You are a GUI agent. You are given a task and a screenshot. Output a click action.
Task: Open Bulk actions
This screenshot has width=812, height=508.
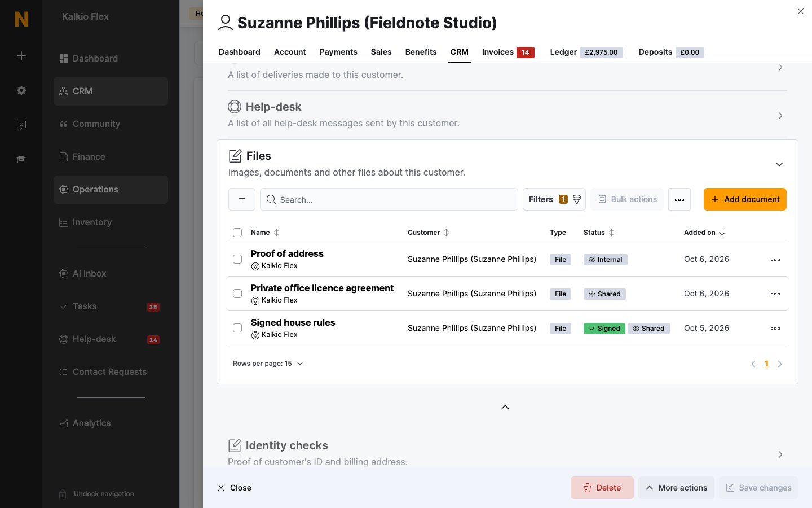[x=627, y=199]
